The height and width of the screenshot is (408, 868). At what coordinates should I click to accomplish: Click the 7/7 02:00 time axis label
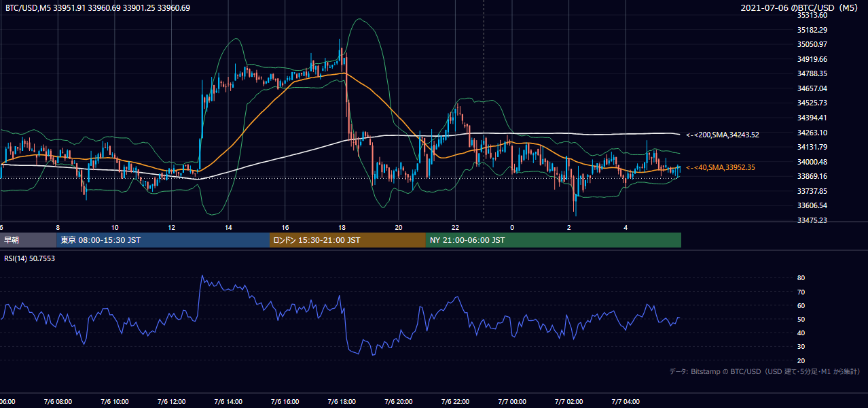click(x=568, y=402)
